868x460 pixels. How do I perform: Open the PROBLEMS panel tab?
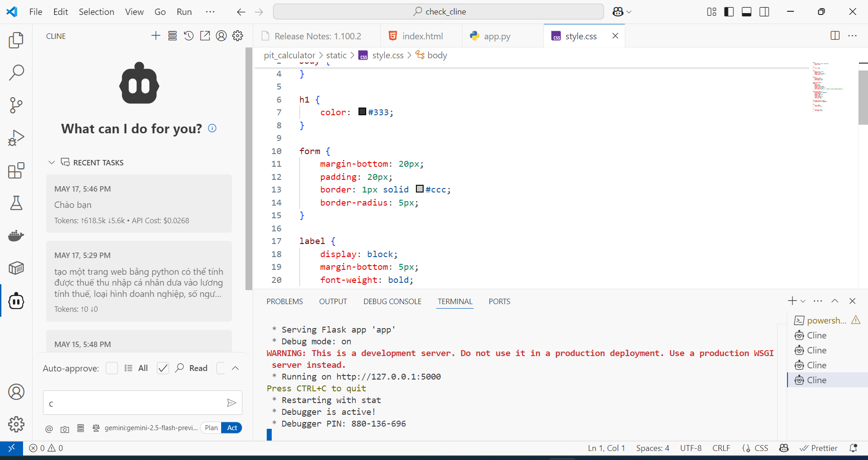coord(285,301)
